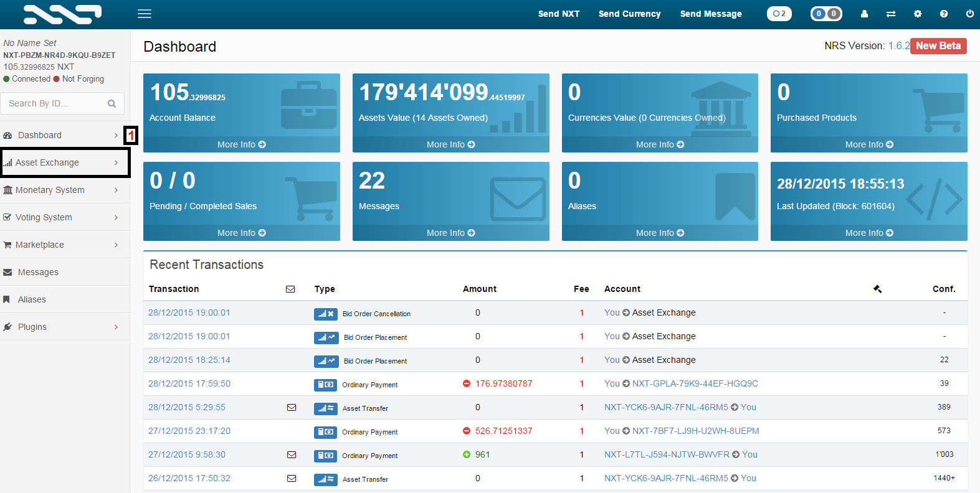
Task: Click More Info on Pending / Completed Sales card
Action: pos(242,233)
